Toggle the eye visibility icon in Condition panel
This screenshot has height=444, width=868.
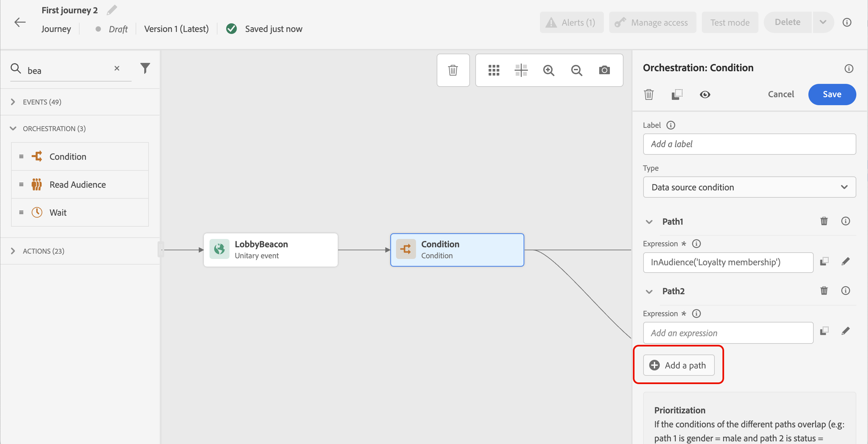(705, 95)
